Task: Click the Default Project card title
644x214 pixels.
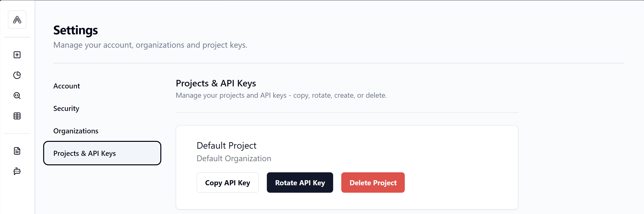Action: click(226, 146)
